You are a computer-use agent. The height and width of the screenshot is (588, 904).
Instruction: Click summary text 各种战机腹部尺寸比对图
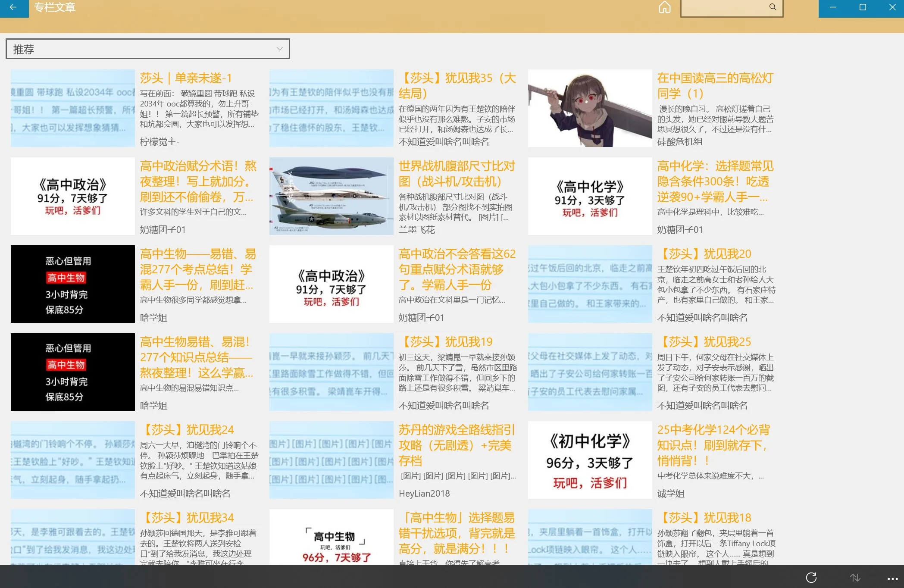[x=455, y=207]
